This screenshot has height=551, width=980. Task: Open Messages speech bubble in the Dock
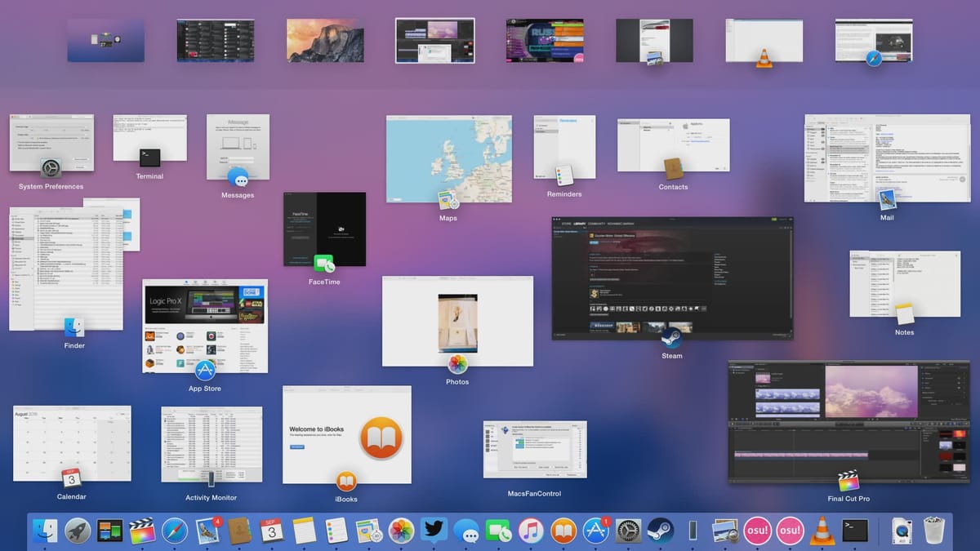[466, 531]
